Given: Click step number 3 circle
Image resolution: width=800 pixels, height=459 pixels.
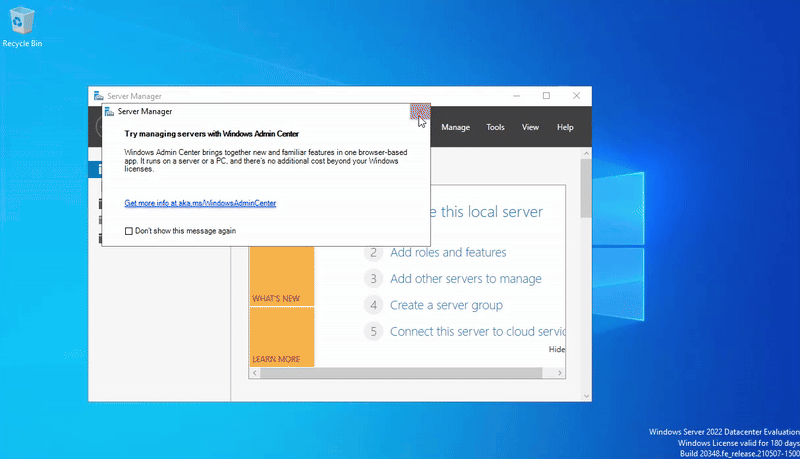Looking at the screenshot, I should click(373, 279).
